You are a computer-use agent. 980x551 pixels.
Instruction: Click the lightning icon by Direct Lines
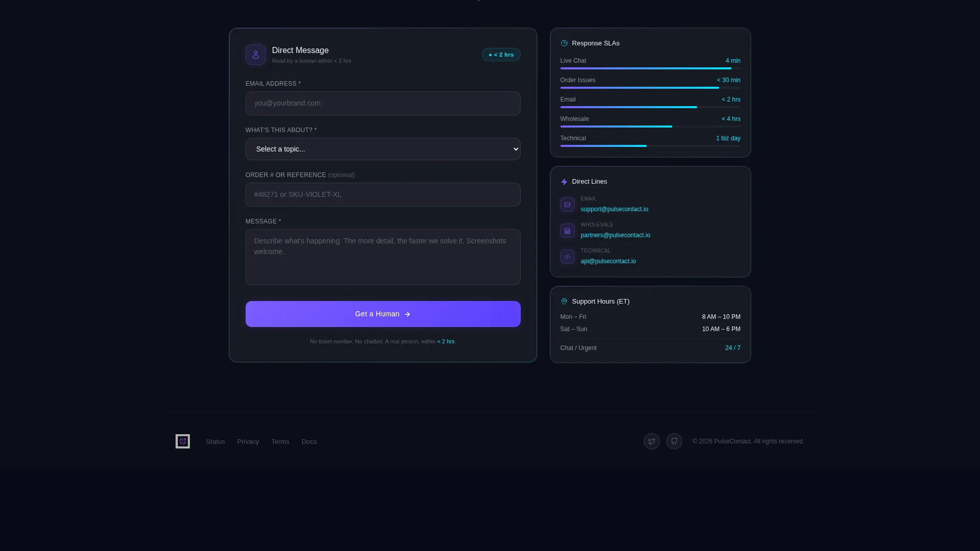click(x=564, y=182)
